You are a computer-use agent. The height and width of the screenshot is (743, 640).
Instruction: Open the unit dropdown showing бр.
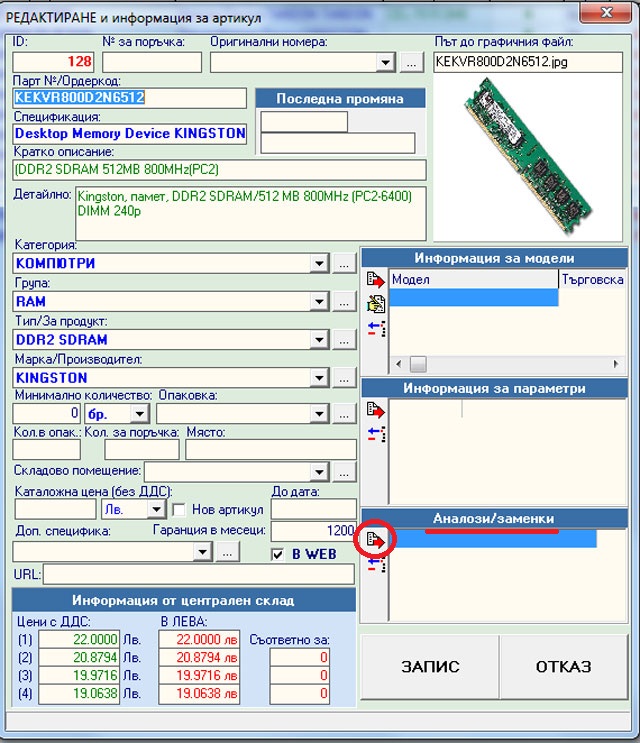coord(139,414)
